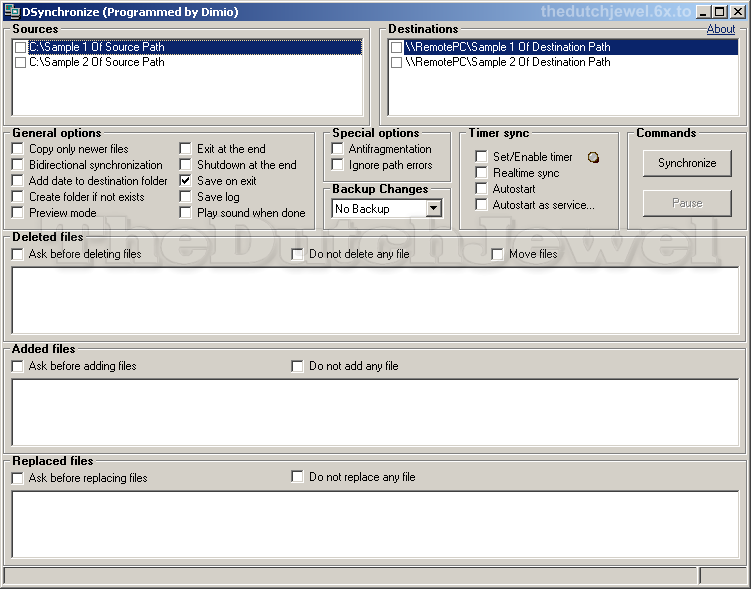Select '\\RemotePC\Sample 1 Of Destination Path' row text
The width and height of the screenshot is (751, 589).
click(508, 47)
